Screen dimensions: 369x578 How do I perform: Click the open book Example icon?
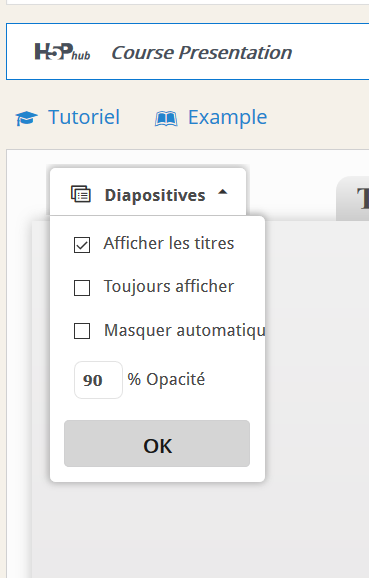pos(166,118)
